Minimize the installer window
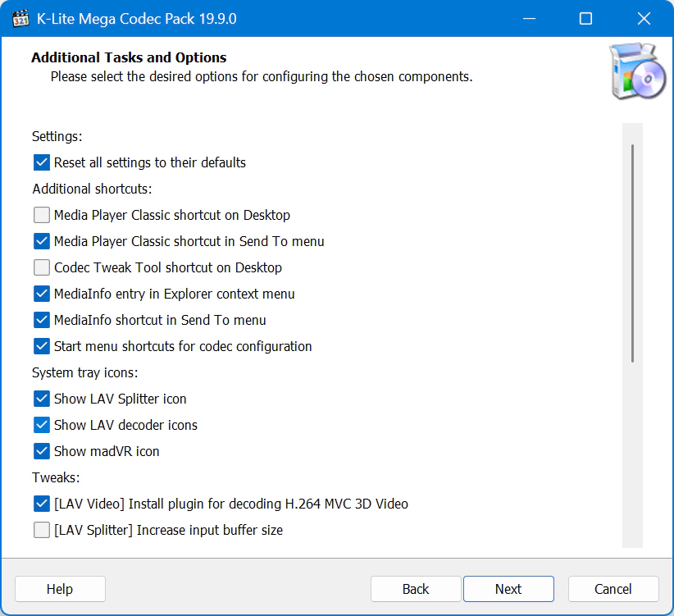 click(x=529, y=19)
